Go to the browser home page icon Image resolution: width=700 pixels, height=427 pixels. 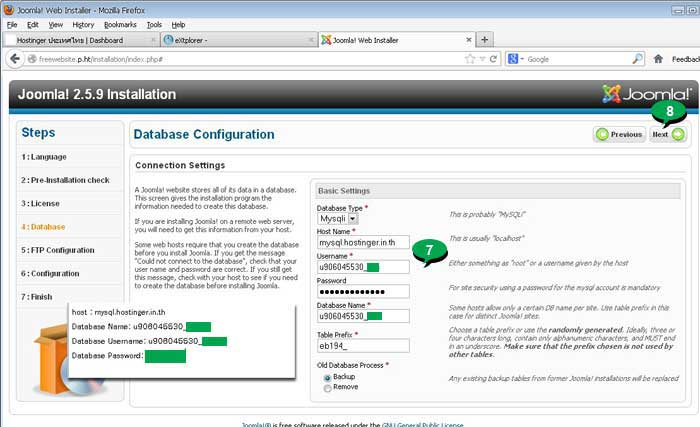point(658,59)
